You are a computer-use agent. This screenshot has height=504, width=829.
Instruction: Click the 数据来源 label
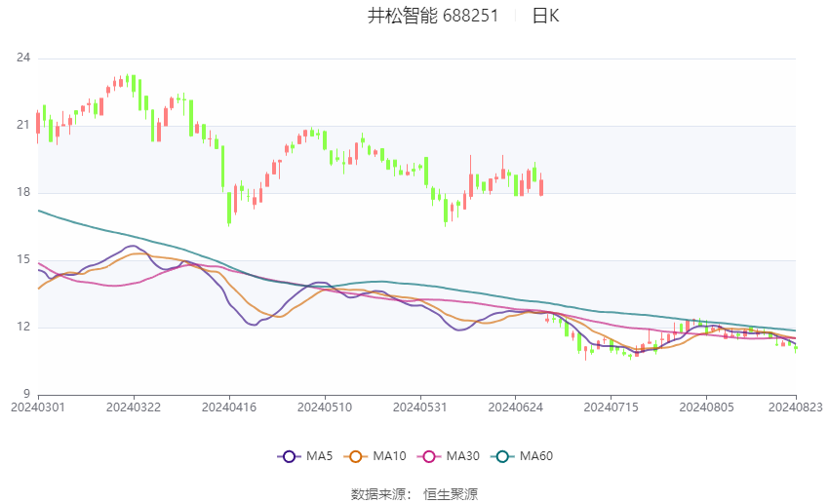(378, 494)
